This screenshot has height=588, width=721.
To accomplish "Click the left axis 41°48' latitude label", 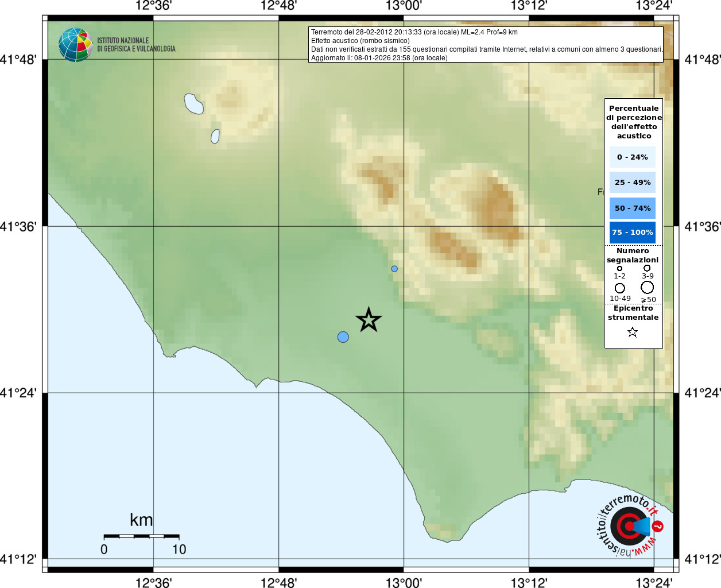I will point(18,60).
